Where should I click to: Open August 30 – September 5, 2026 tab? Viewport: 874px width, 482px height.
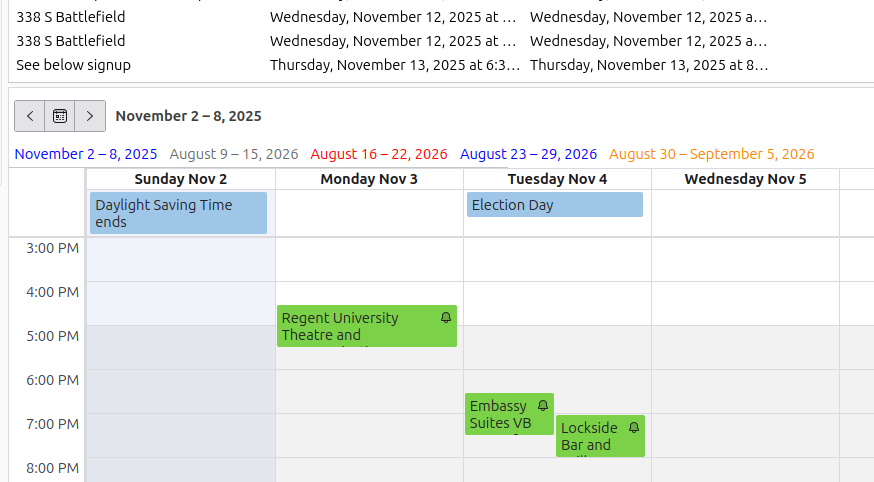[712, 154]
